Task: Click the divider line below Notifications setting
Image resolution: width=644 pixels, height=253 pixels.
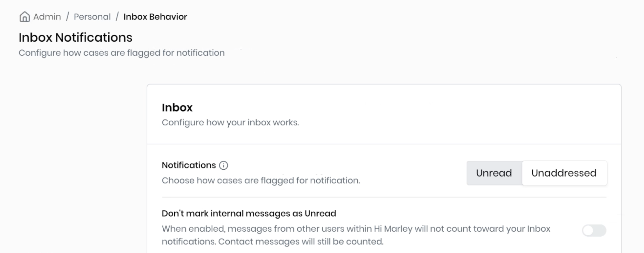Action: click(x=384, y=197)
